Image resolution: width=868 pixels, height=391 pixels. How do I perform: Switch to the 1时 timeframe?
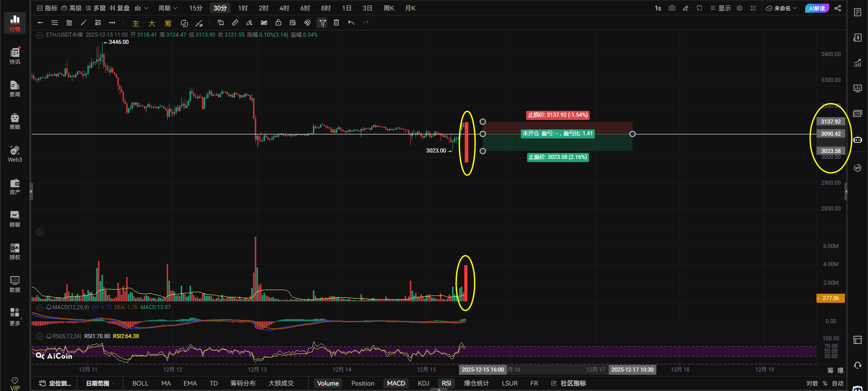243,8
